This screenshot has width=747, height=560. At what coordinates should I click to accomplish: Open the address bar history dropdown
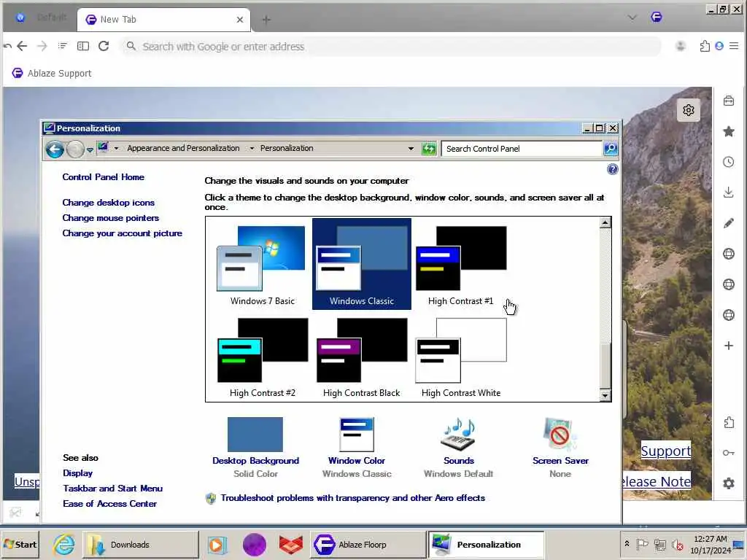click(411, 149)
